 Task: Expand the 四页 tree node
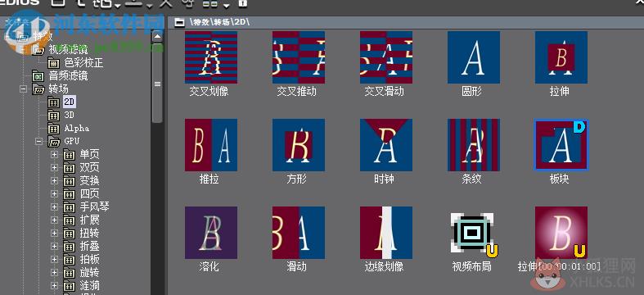[54, 193]
